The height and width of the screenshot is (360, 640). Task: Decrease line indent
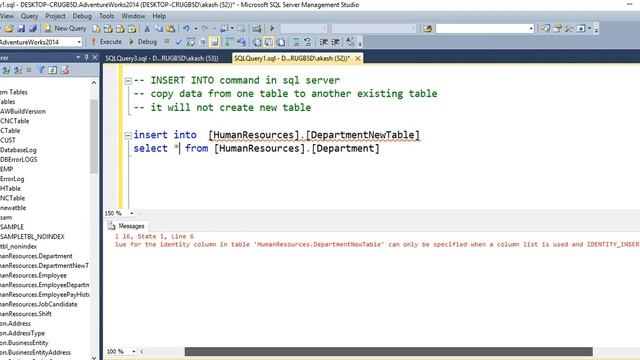pyautogui.click(x=324, y=42)
